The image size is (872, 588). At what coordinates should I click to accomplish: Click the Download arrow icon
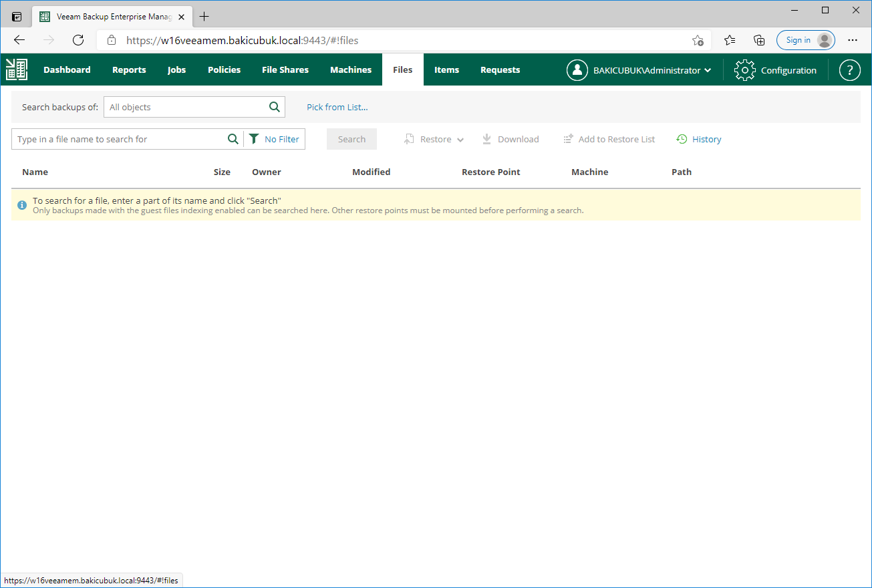487,139
